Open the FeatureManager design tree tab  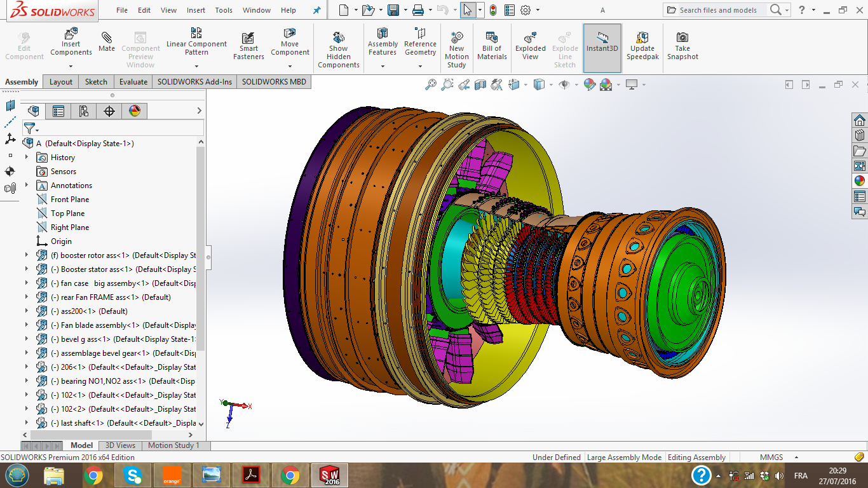[34, 111]
